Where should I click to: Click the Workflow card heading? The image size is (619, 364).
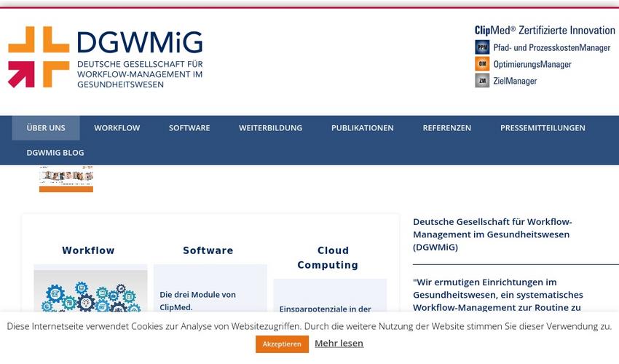click(88, 250)
